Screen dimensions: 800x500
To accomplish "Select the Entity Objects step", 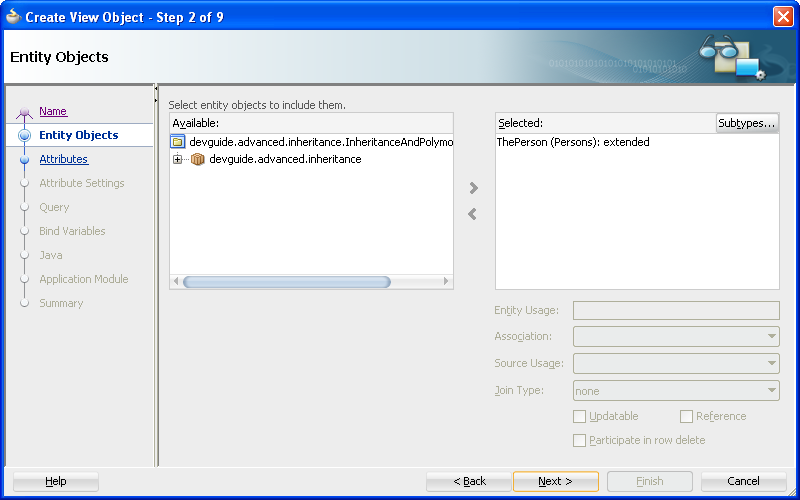I will (x=79, y=135).
